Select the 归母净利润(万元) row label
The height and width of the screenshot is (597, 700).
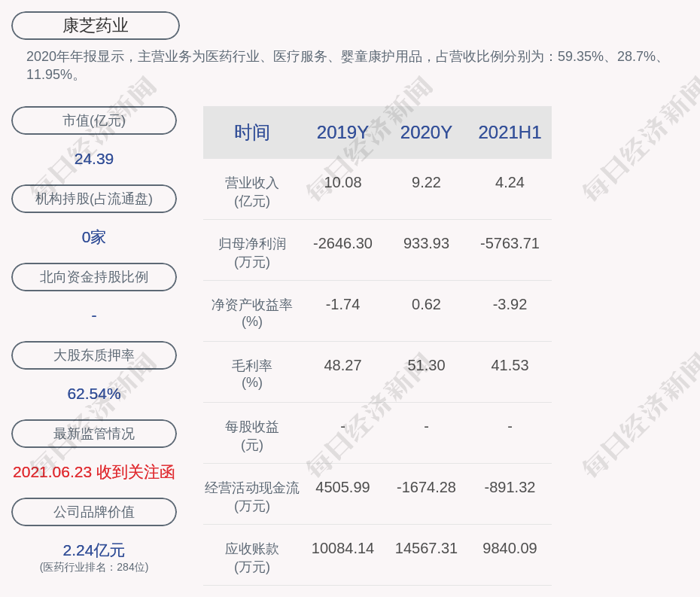[x=252, y=253]
